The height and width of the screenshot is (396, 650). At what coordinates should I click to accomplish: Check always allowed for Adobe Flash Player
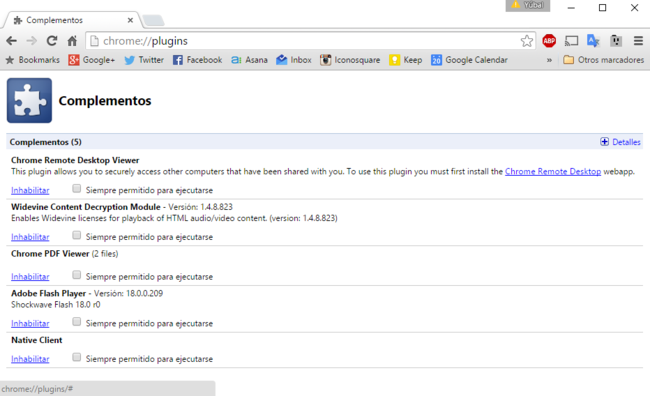(76, 322)
